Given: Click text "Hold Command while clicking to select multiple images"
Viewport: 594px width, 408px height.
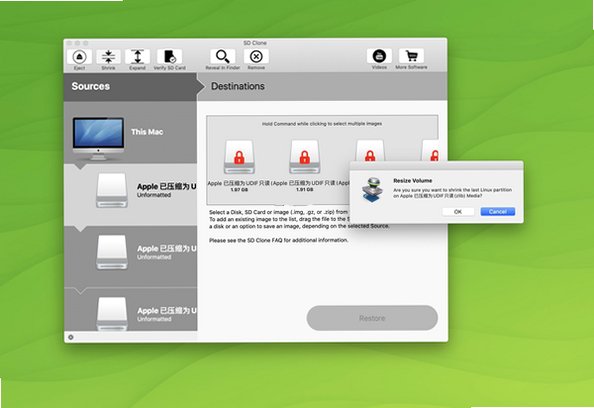Looking at the screenshot, I should point(322,124).
